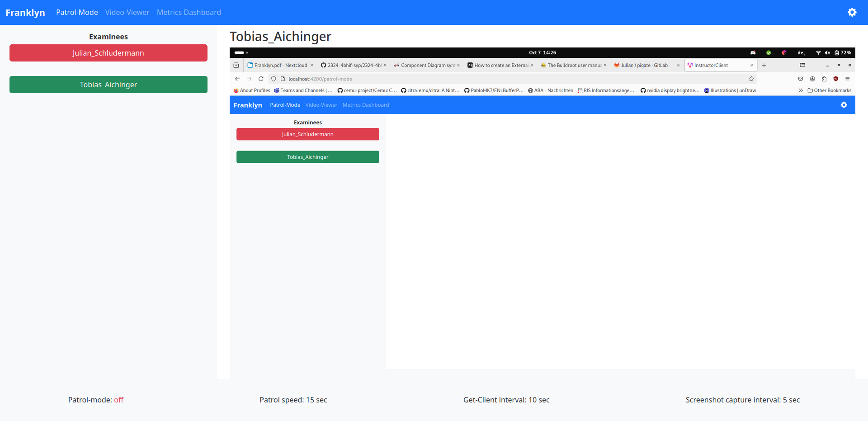Screen dimensions: 868x421
Task: Click the account profile icon in the captured browser toolbar
Action: point(812,79)
